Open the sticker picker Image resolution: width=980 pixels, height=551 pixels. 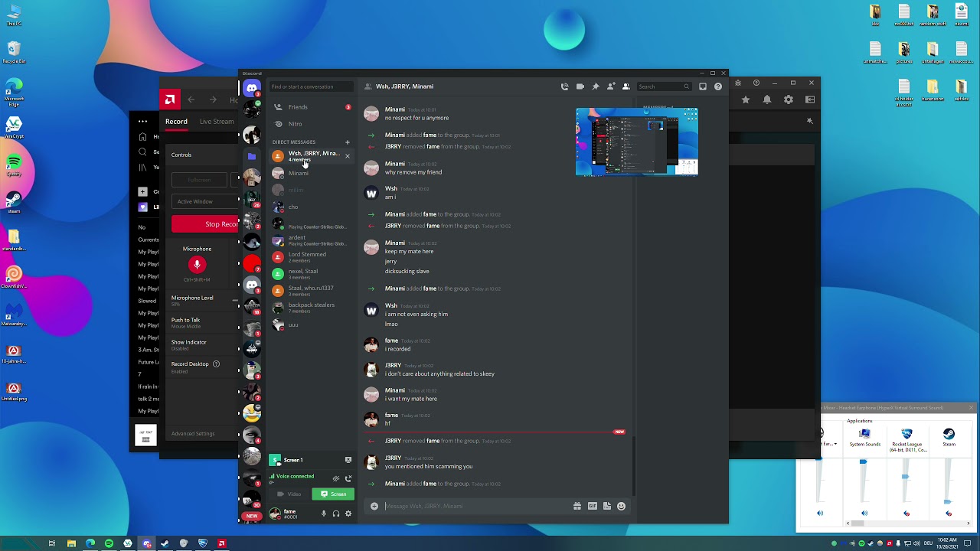(x=606, y=506)
